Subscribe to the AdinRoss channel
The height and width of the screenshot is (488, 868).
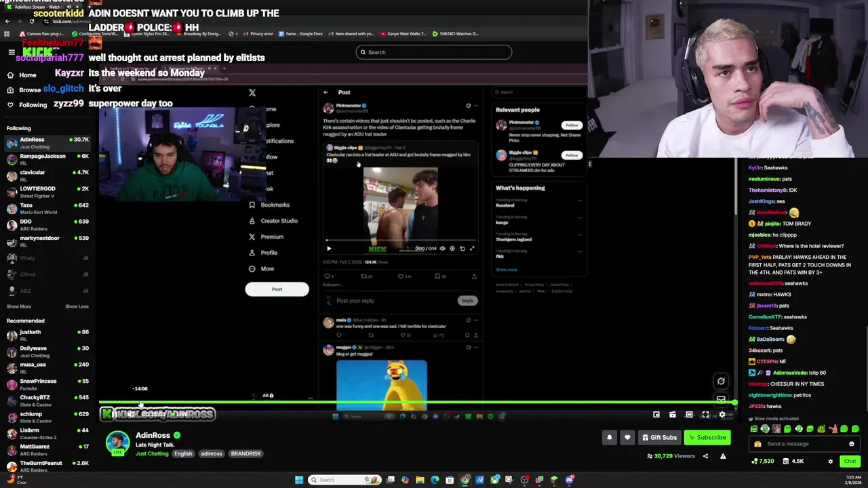[707, 437]
